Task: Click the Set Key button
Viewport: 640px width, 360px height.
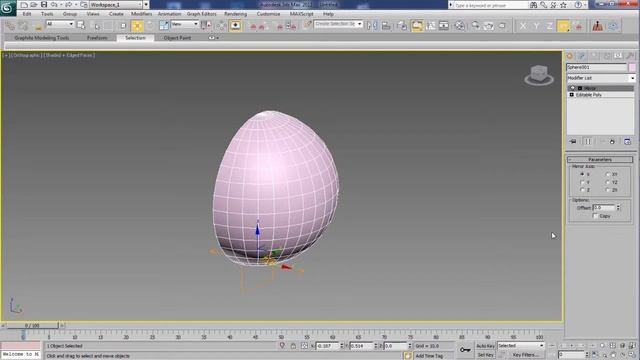Action: click(485, 355)
